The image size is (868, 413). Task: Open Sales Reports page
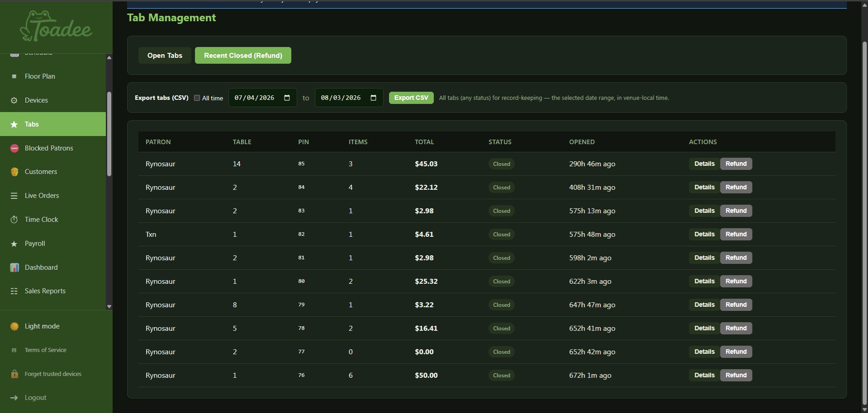click(53, 291)
